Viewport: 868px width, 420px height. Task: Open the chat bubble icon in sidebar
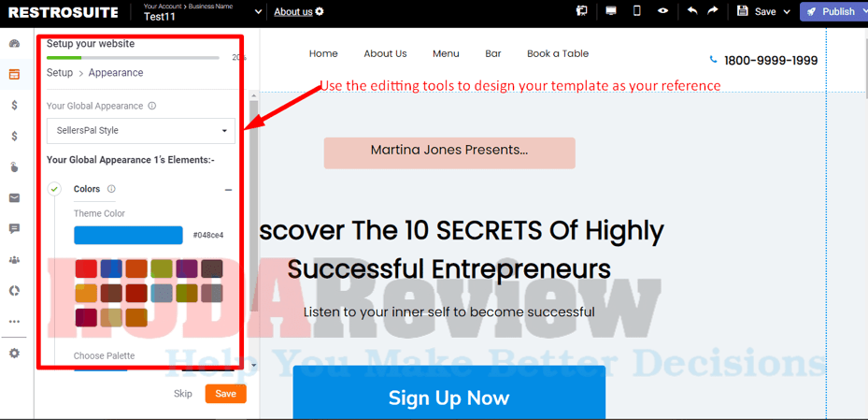point(14,228)
